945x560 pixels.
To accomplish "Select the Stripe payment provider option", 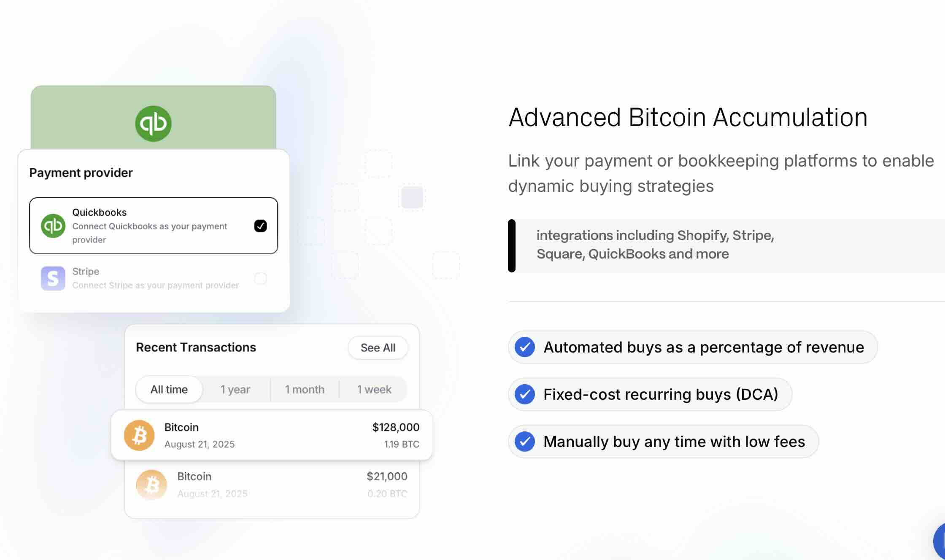I will click(154, 278).
